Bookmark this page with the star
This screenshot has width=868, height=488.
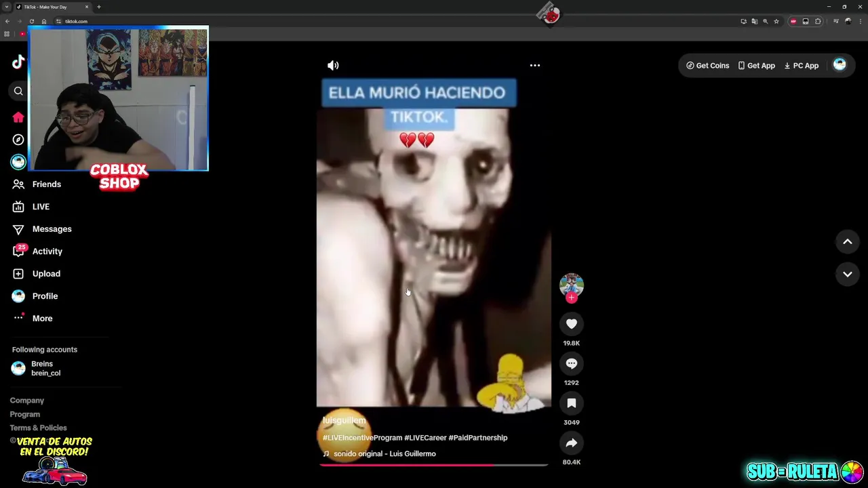point(776,21)
